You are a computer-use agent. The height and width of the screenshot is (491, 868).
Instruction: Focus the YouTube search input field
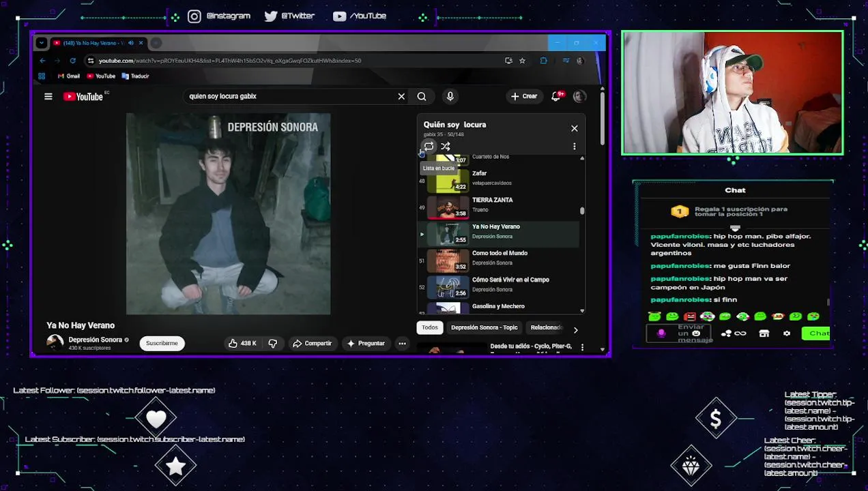tap(290, 96)
